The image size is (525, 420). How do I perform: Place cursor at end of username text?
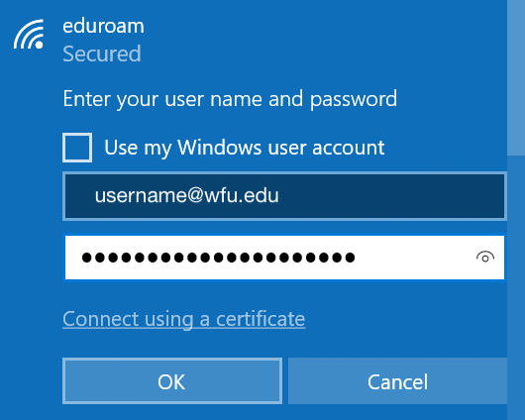(280, 195)
